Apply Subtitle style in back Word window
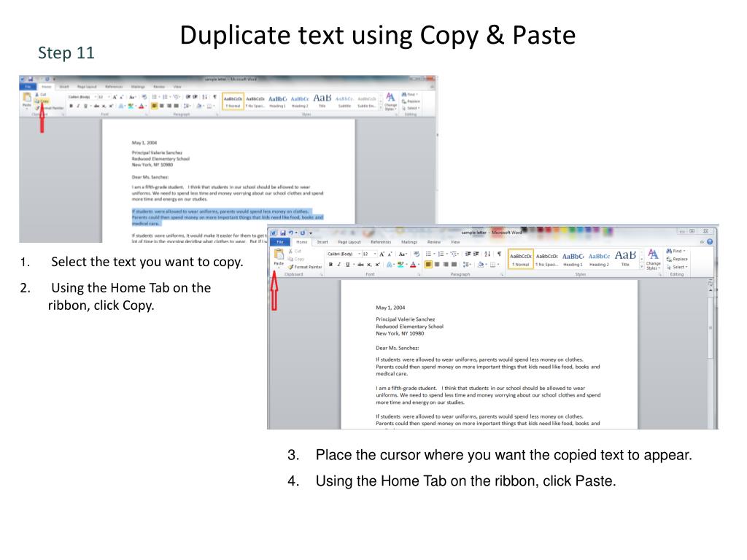The height and width of the screenshot is (560, 747). (x=344, y=101)
